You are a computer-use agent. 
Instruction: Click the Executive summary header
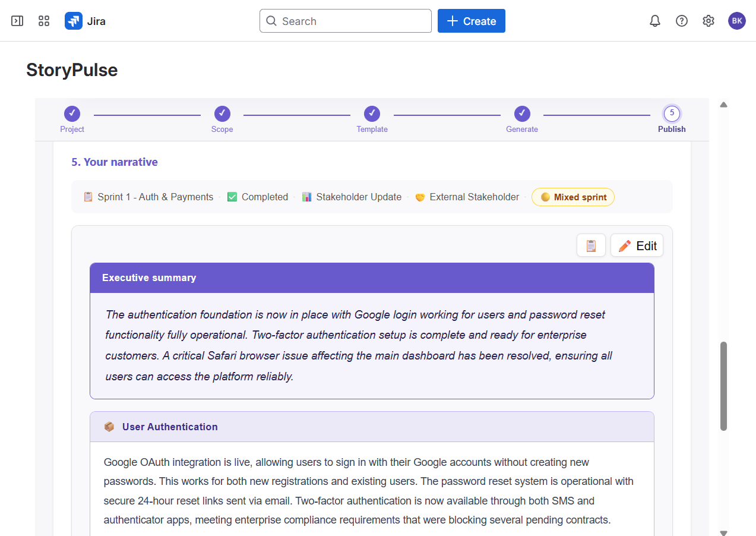(x=372, y=278)
